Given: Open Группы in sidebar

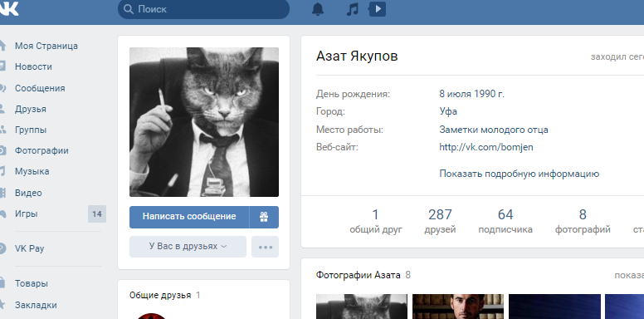Looking at the screenshot, I should pos(31,130).
